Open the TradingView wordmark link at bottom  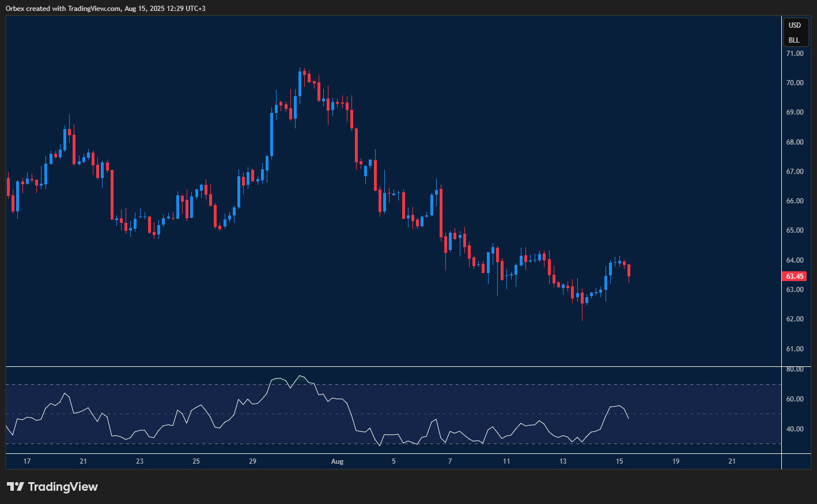(x=63, y=487)
